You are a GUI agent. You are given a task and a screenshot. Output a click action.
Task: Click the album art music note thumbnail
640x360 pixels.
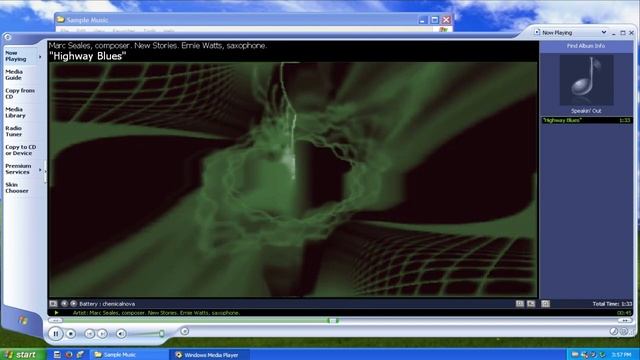point(586,80)
